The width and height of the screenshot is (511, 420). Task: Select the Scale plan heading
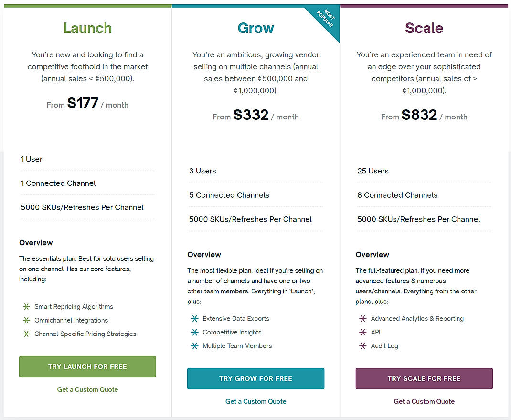pyautogui.click(x=424, y=28)
